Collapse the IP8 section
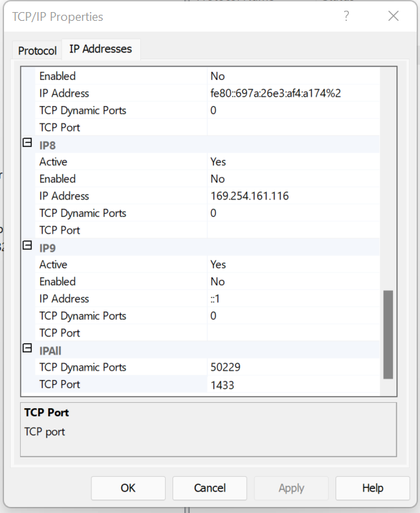 (x=28, y=143)
